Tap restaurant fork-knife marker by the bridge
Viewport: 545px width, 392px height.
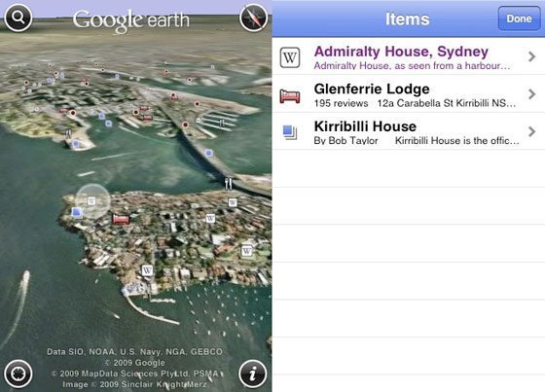[x=228, y=184]
